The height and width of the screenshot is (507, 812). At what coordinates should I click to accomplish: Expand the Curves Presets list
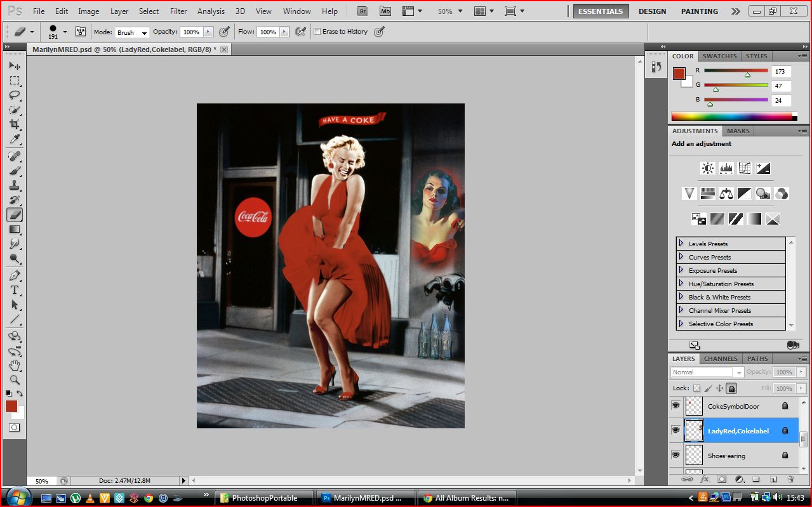coord(681,257)
